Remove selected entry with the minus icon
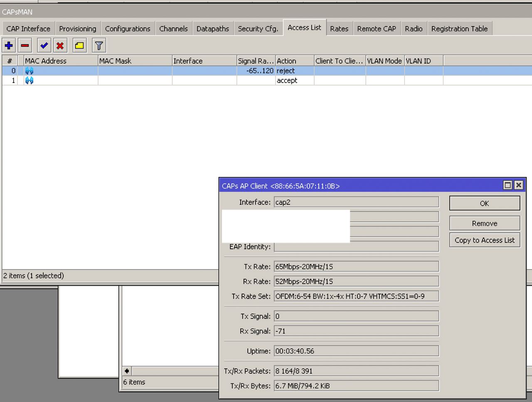 (25, 46)
